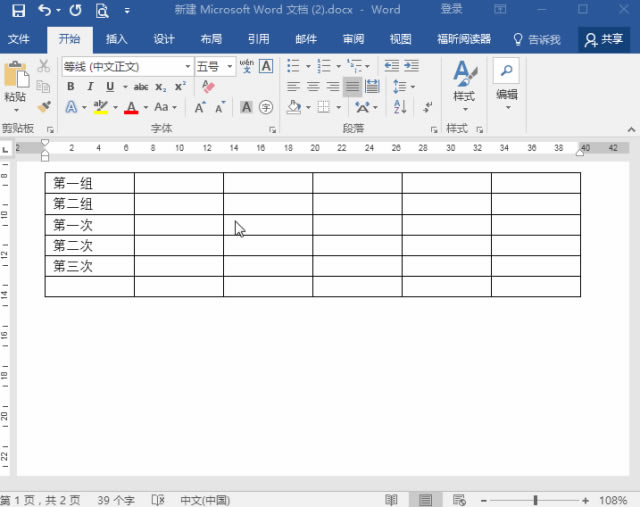Toggle underline formatting
This screenshot has width=640, height=507.
click(x=110, y=87)
